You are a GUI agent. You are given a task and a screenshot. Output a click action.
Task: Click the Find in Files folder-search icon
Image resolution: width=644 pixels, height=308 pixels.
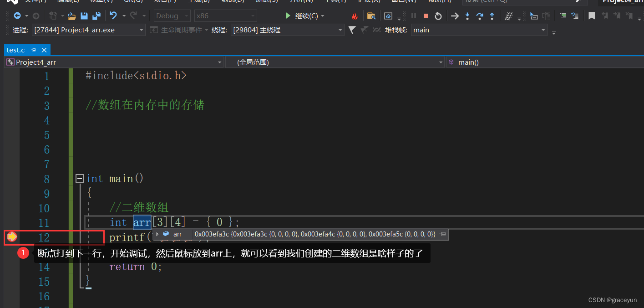[x=371, y=16]
